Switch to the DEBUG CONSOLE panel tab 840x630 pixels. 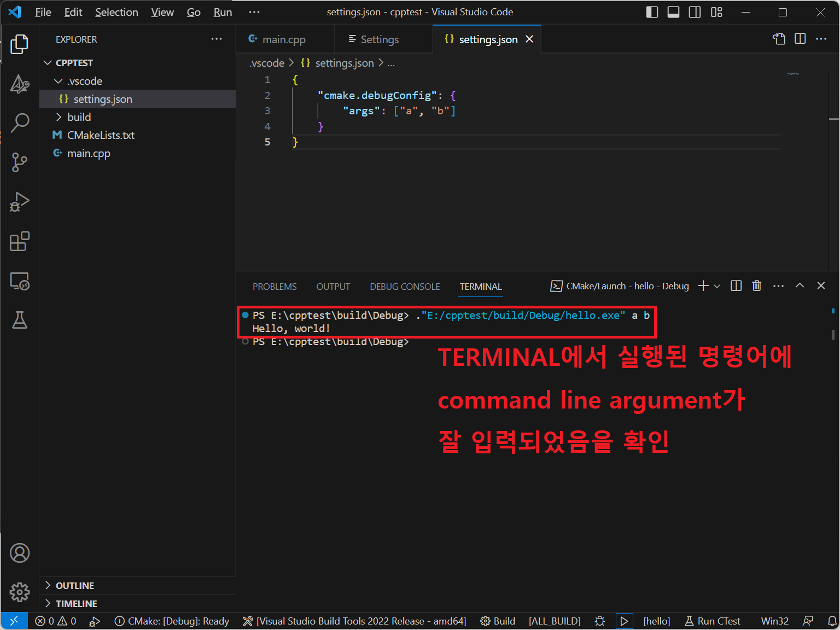[405, 287]
